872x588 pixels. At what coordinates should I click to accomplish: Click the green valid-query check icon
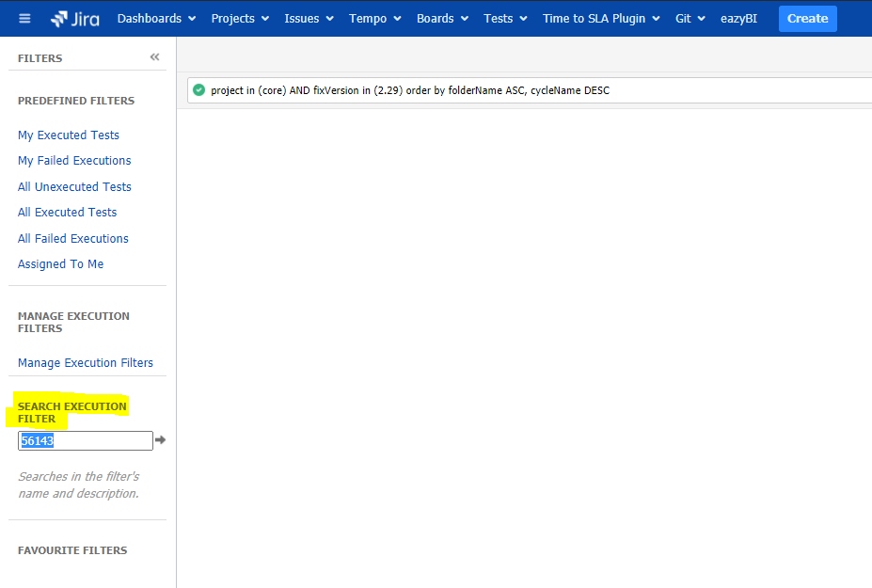[x=198, y=90]
